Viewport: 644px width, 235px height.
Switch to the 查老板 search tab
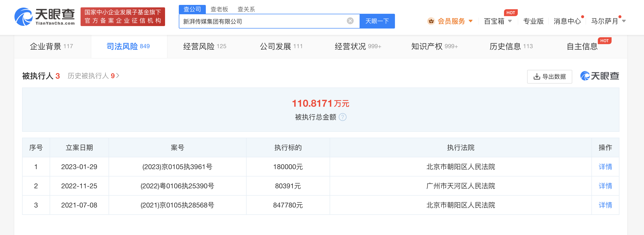219,9
